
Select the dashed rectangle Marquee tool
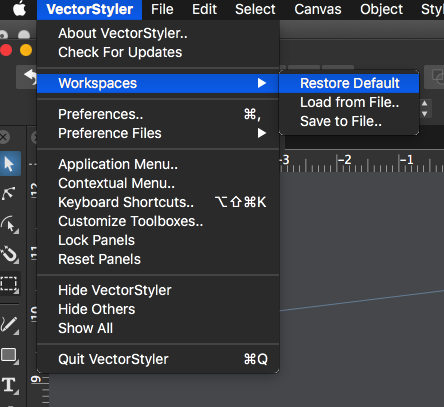point(9,284)
